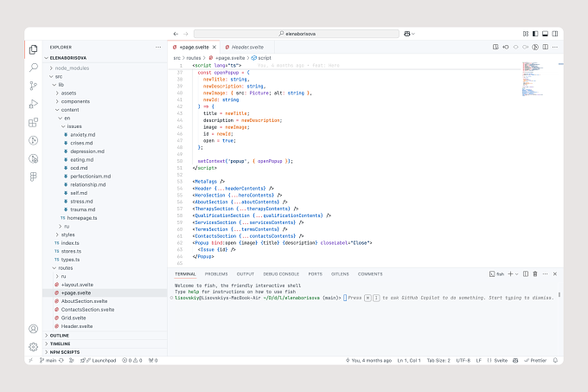Image resolution: width=588 pixels, height=392 pixels.
Task: Change language mode from Svelte
Action: 501,361
